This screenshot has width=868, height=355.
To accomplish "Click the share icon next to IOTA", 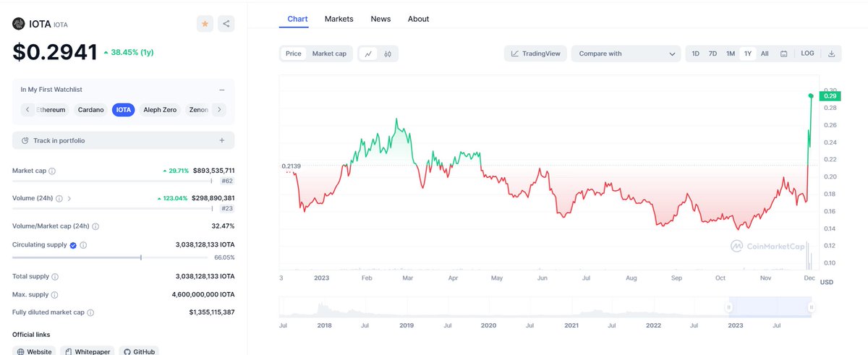I will point(226,24).
